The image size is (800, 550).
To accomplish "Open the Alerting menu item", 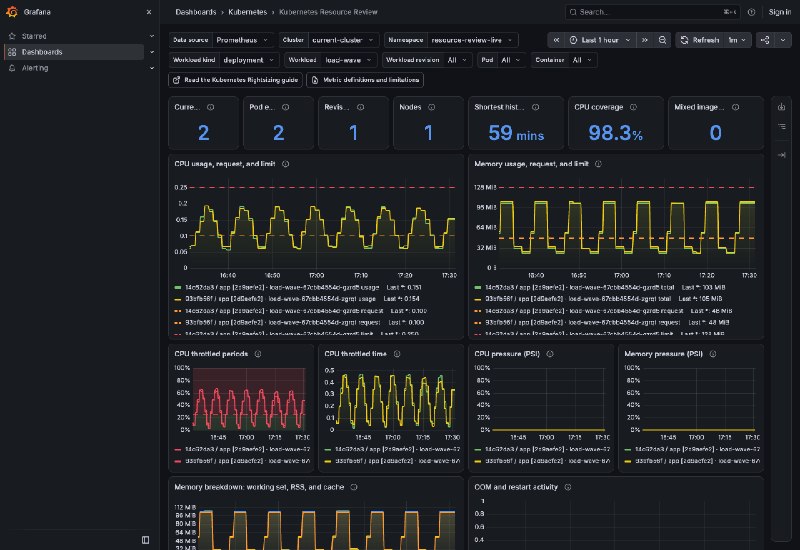I will pyautogui.click(x=35, y=68).
